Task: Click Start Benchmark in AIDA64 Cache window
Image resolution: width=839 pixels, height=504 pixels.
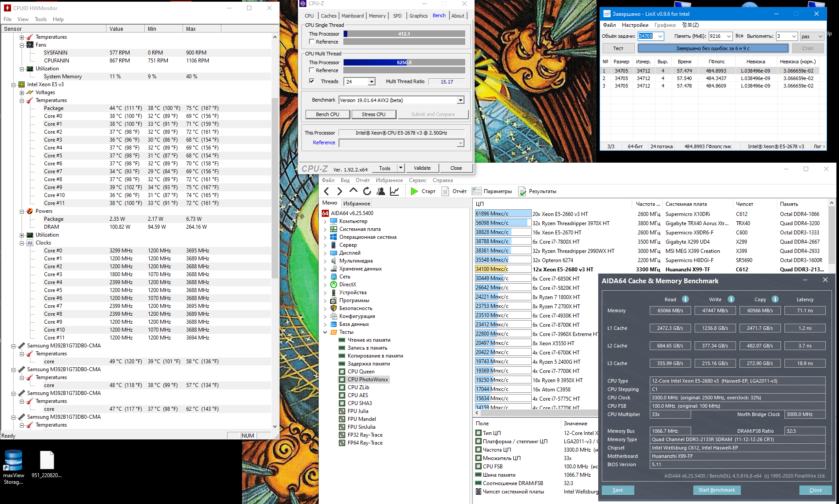Action: (x=717, y=490)
